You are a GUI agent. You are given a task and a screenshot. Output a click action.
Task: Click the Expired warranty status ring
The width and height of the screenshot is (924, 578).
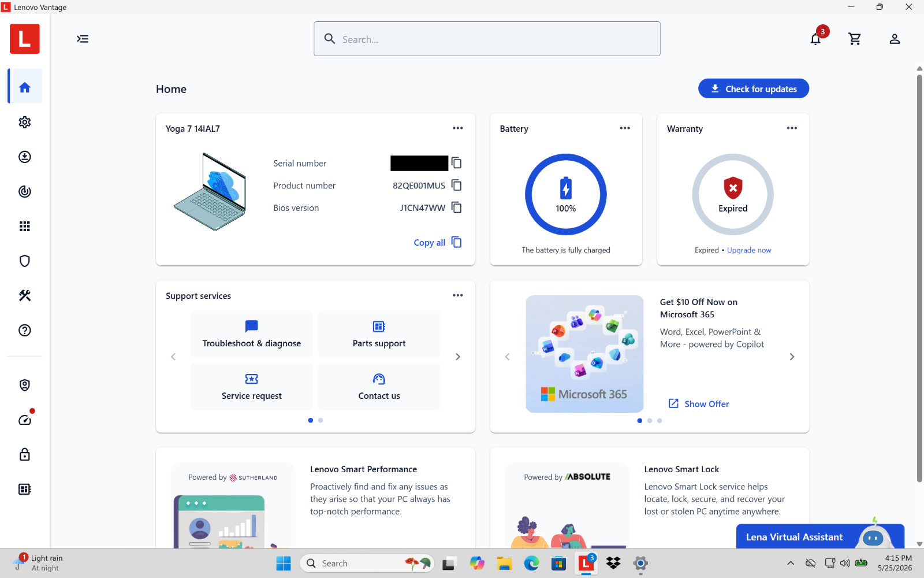tap(733, 194)
